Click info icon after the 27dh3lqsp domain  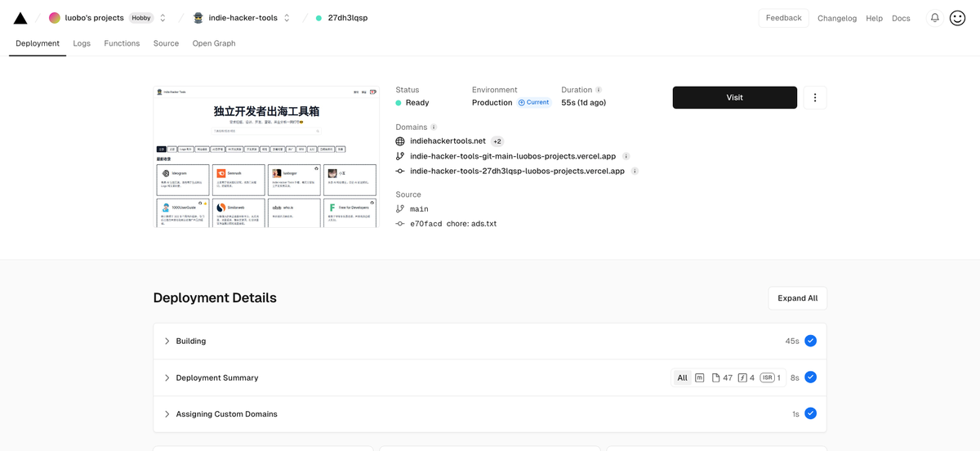coord(635,171)
